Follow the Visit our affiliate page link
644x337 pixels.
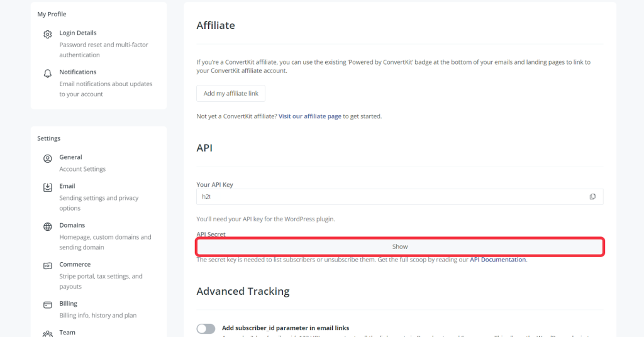(x=310, y=116)
